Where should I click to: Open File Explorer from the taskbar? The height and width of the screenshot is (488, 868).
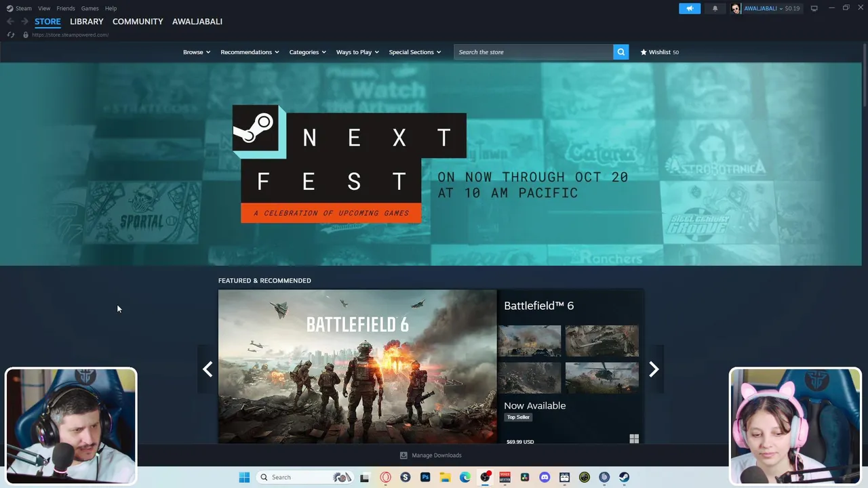click(445, 477)
